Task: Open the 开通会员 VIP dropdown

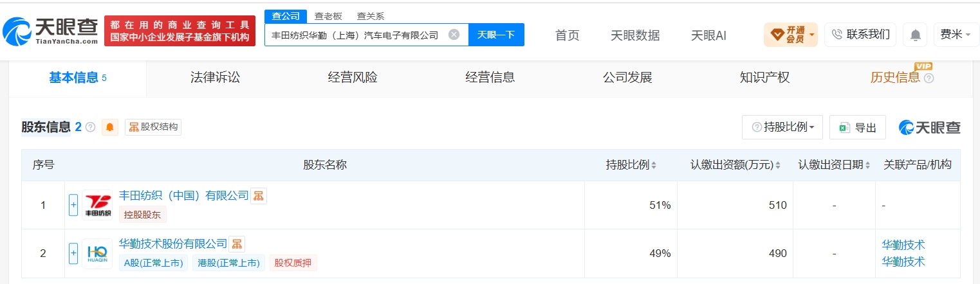Action: point(791,35)
